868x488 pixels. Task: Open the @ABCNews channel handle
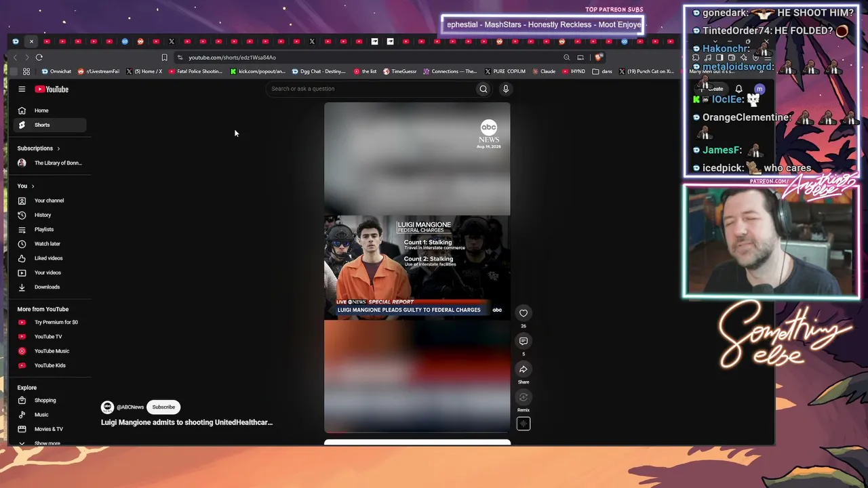pyautogui.click(x=130, y=407)
